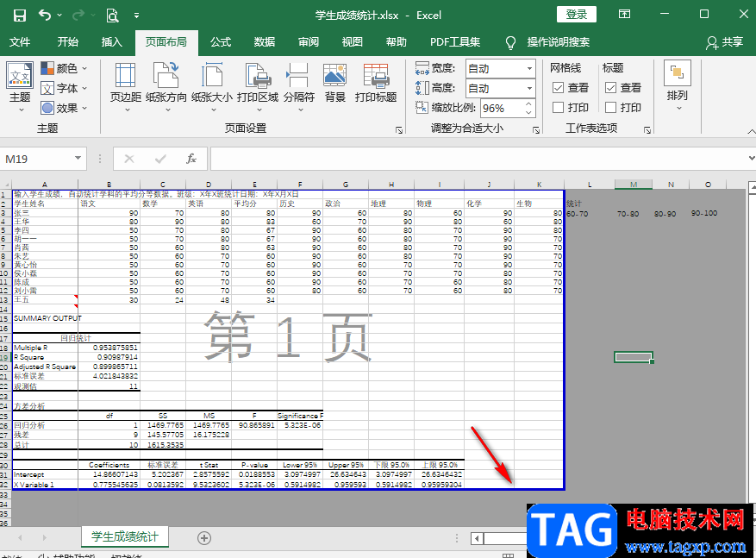Open the Effects (效果) theme menu
756x558 pixels.
(64, 108)
